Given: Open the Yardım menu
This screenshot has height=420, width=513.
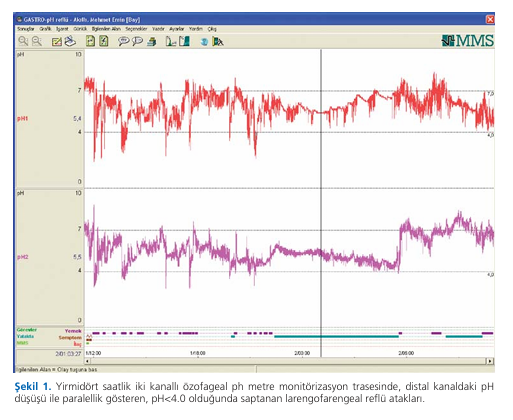Looking at the screenshot, I should 196,29.
